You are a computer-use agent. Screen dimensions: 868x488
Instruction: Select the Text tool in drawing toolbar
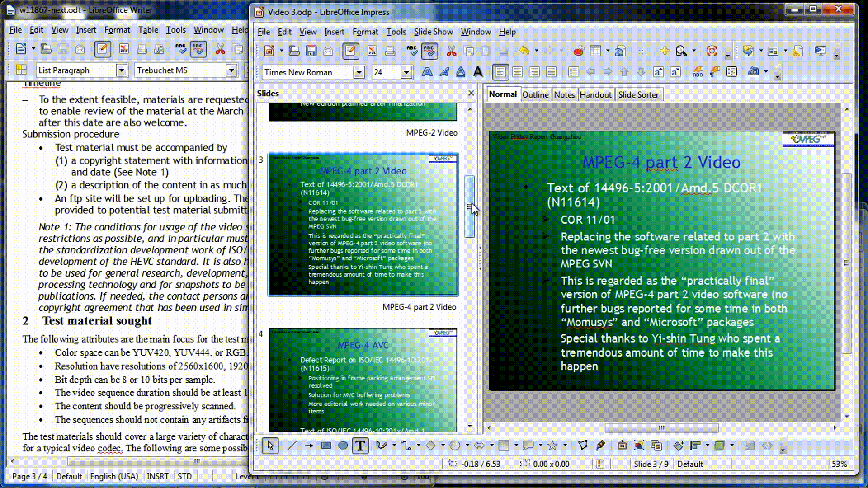360,446
